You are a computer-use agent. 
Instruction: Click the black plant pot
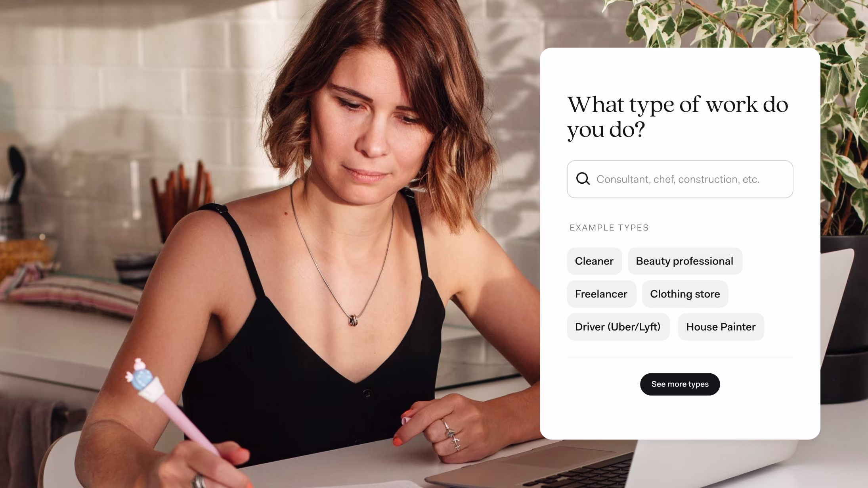844,317
